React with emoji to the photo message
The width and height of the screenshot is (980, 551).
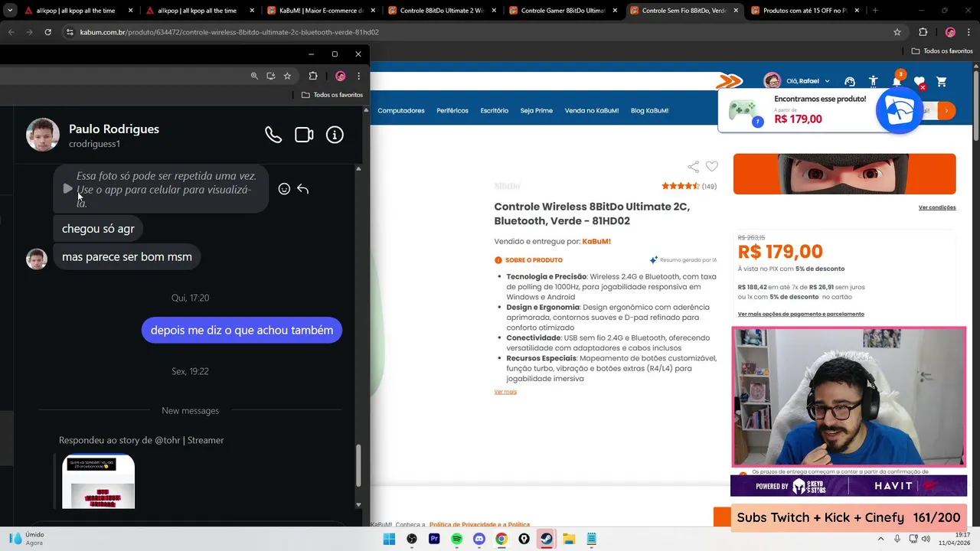click(x=284, y=189)
